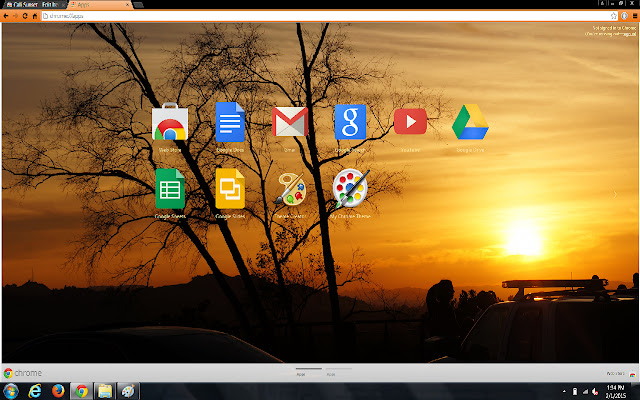The width and height of the screenshot is (640, 400).
Task: Open a new tab
Action: point(138,4)
